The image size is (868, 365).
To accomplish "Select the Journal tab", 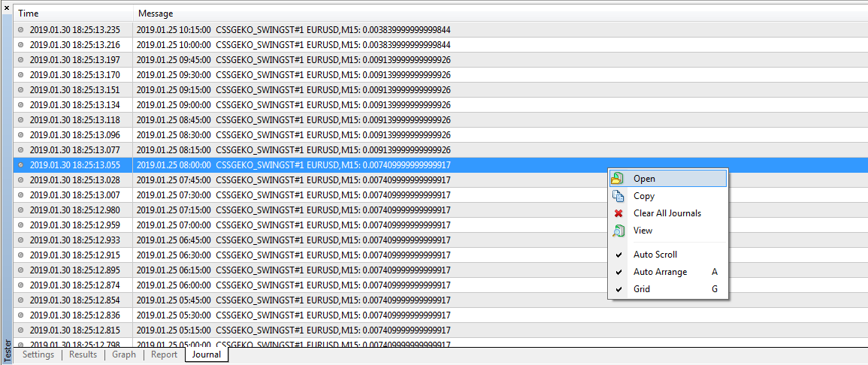I will 207,354.
